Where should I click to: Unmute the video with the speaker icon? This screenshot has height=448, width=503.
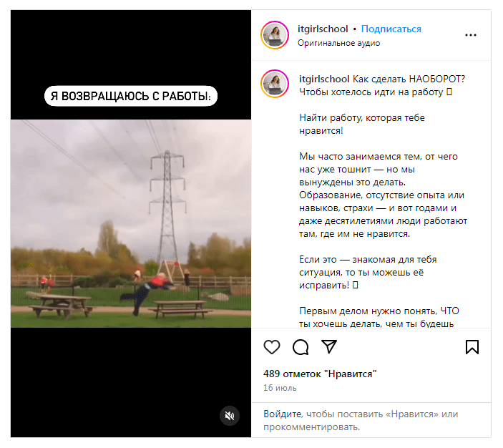230,416
